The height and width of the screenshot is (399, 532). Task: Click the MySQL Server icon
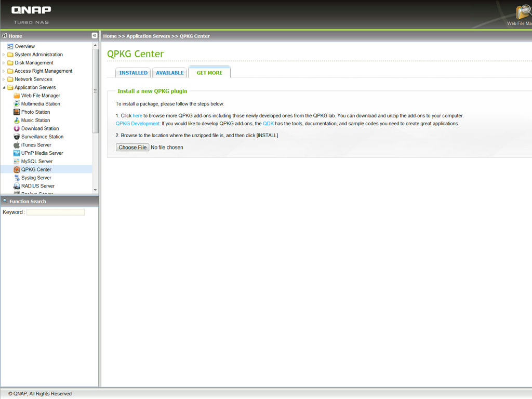[17, 161]
